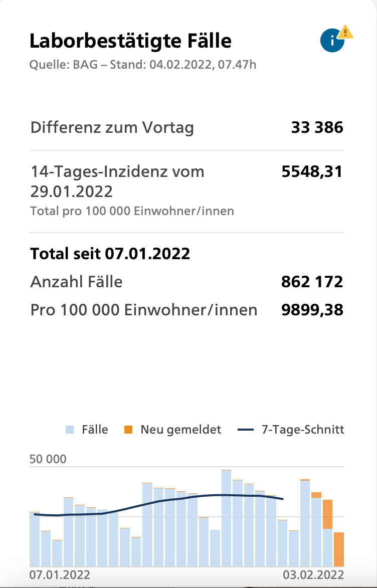Click the 14-Tages-Inzidenz value 5548,31
Screen dimensions: 377x588
point(312,172)
